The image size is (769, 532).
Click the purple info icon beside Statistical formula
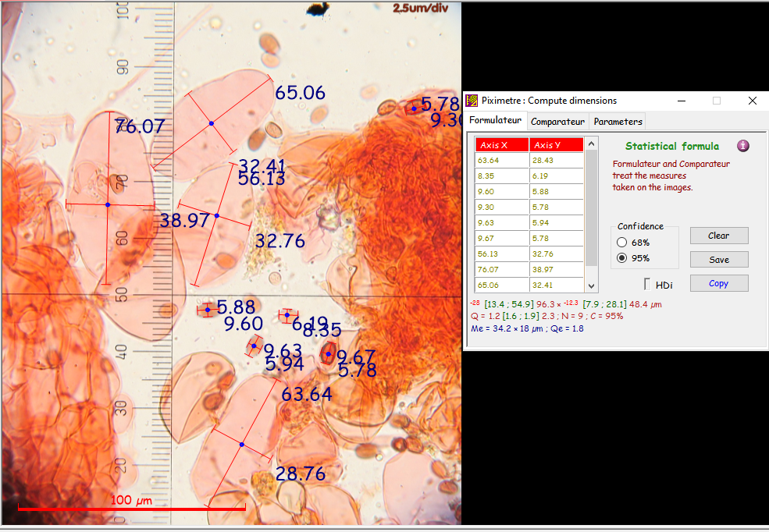click(x=743, y=146)
